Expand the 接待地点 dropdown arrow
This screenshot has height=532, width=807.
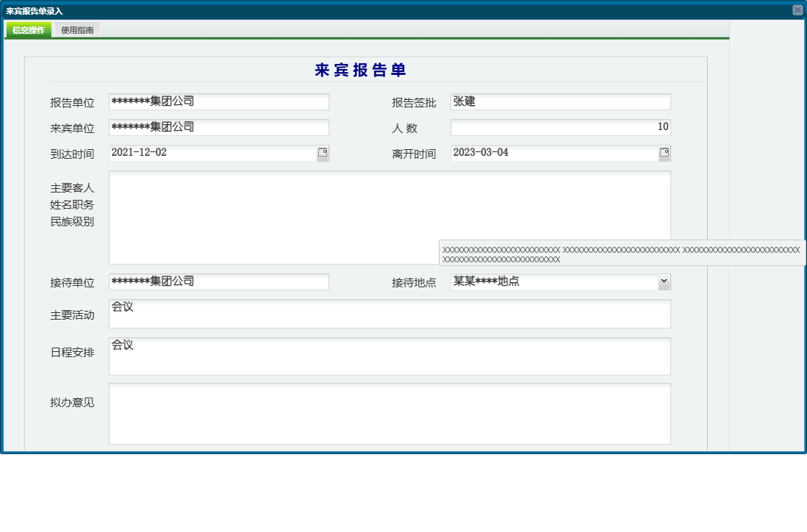click(664, 281)
